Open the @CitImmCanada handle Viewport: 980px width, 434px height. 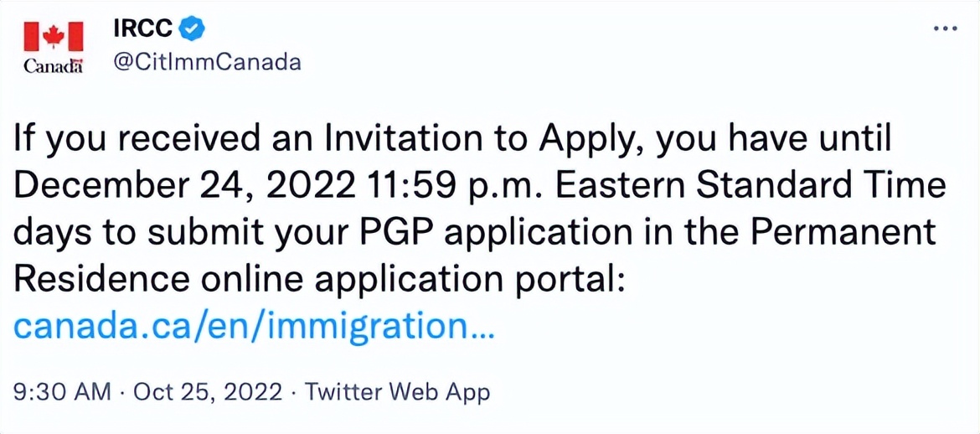[207, 63]
